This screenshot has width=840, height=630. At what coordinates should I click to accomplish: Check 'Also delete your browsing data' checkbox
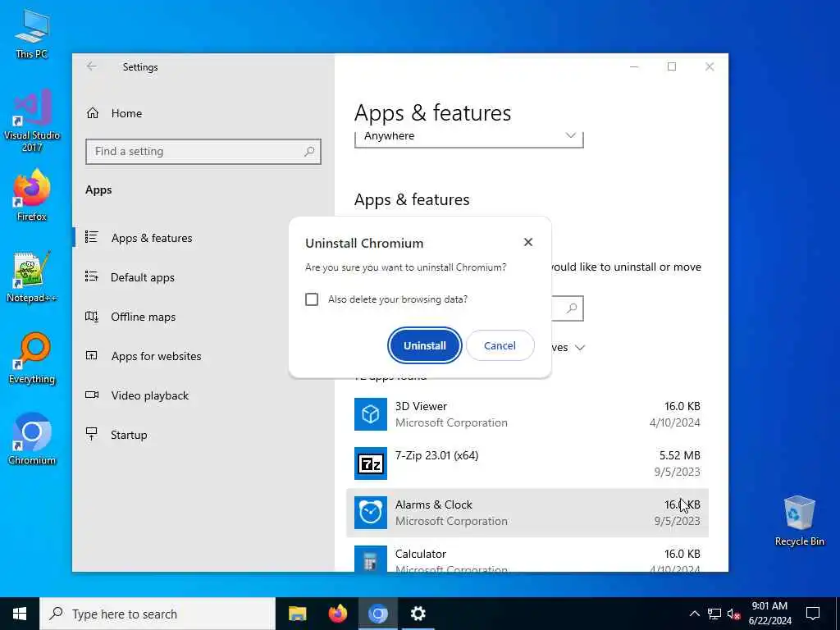pos(312,299)
